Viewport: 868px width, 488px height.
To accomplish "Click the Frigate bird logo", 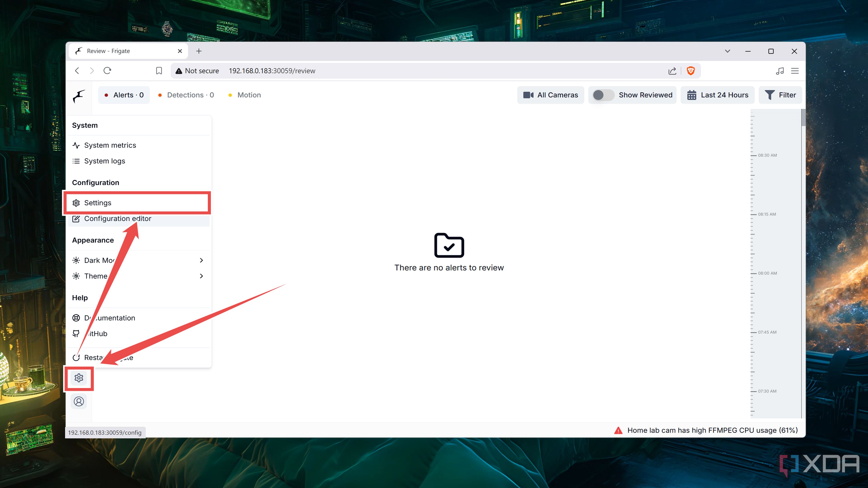I will point(78,97).
